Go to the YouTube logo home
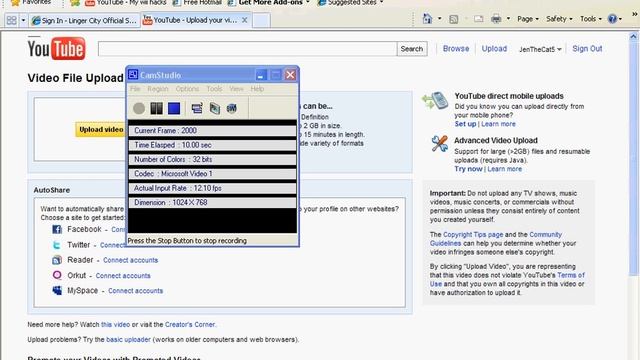 click(57, 49)
